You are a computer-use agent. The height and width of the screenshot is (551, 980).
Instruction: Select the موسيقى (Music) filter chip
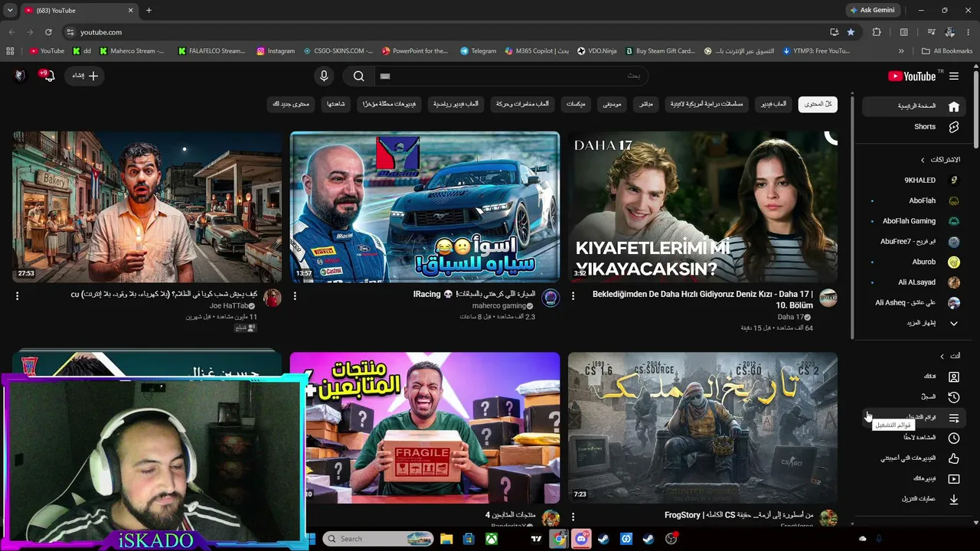[x=612, y=104]
